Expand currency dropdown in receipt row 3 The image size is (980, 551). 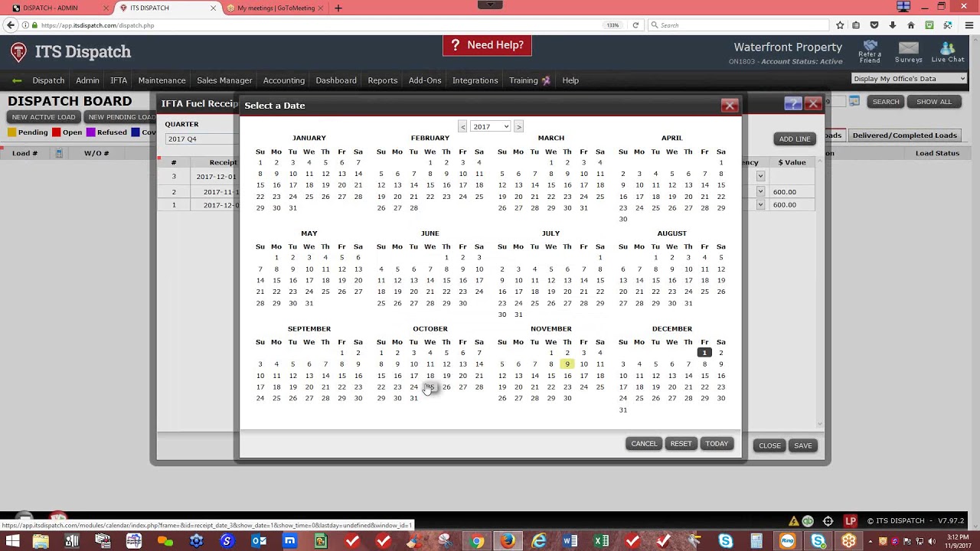point(760,176)
